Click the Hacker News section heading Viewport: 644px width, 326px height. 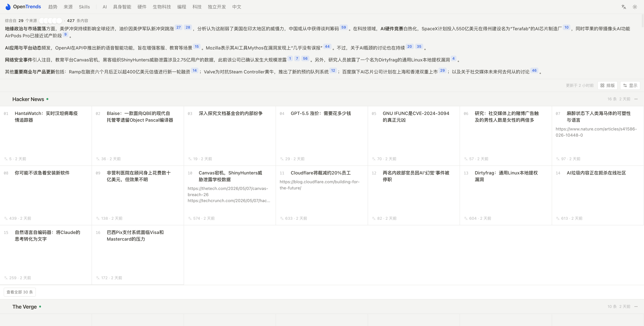[x=28, y=99]
